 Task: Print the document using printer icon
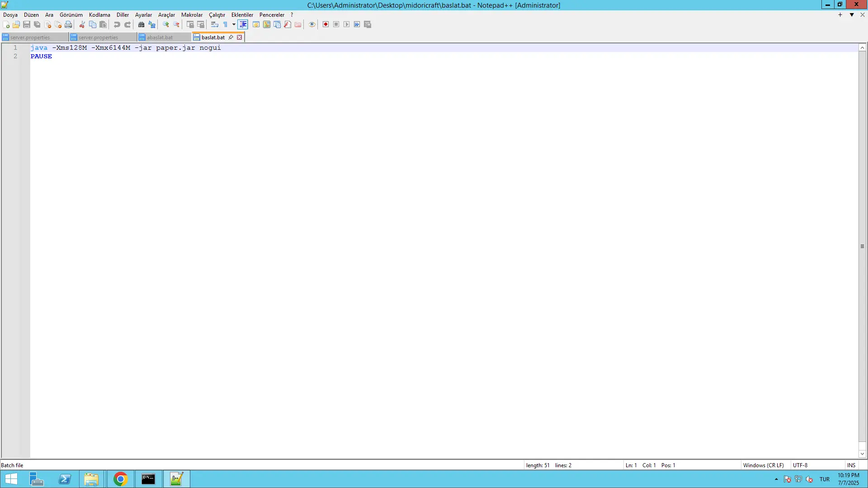tap(68, 24)
